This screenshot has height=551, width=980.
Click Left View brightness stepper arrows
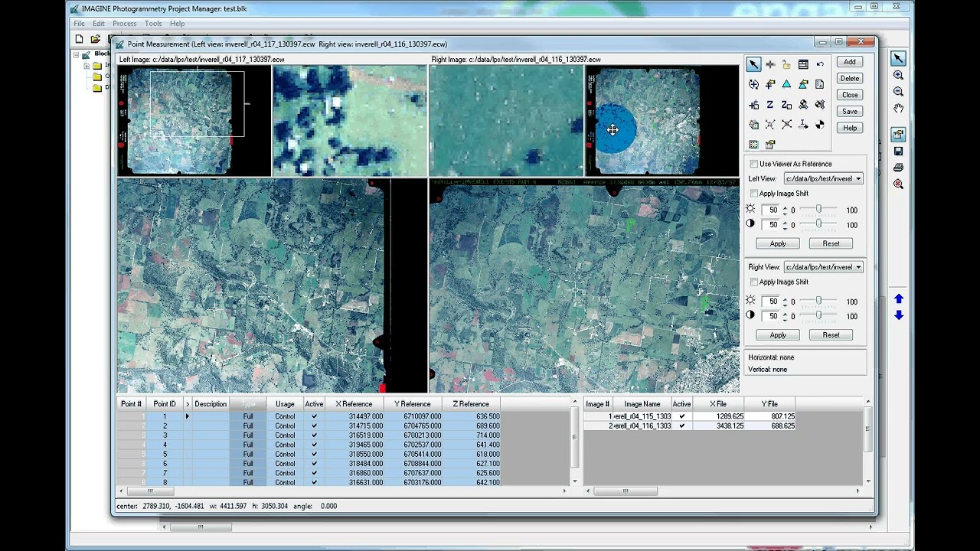[x=785, y=210]
